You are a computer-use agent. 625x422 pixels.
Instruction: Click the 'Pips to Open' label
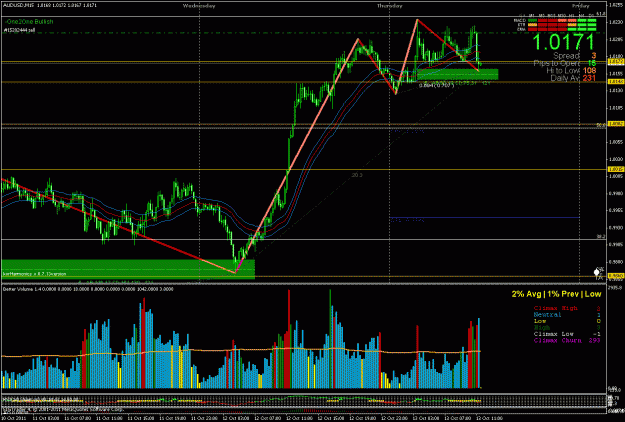pyautogui.click(x=557, y=63)
